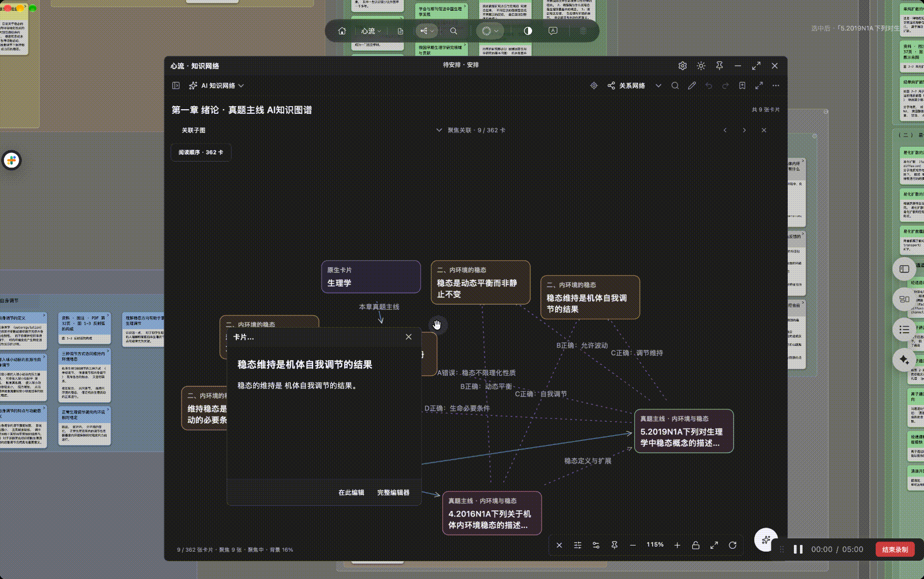The width and height of the screenshot is (924, 579).
Task: Open the AI 知识网络 dropdown
Action: pyautogui.click(x=217, y=86)
